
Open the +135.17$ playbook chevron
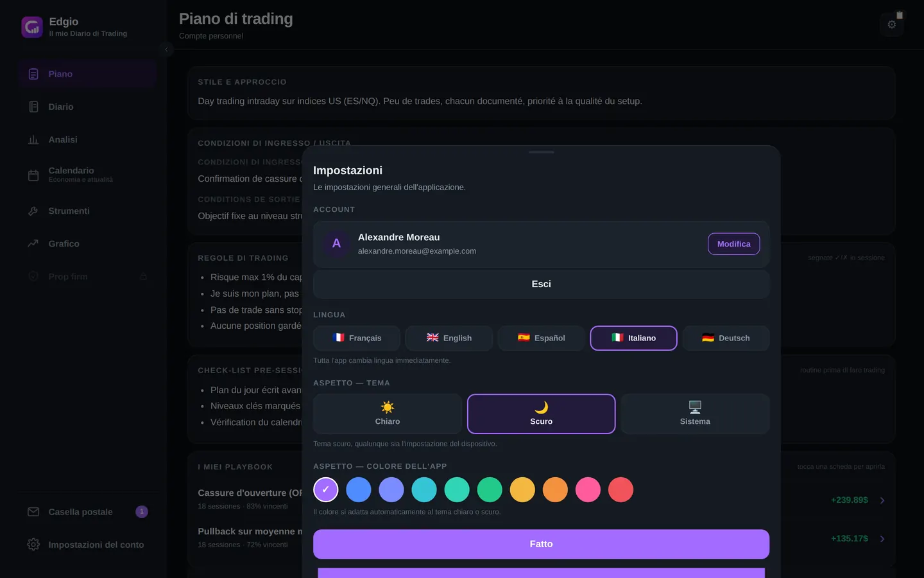[x=882, y=539]
